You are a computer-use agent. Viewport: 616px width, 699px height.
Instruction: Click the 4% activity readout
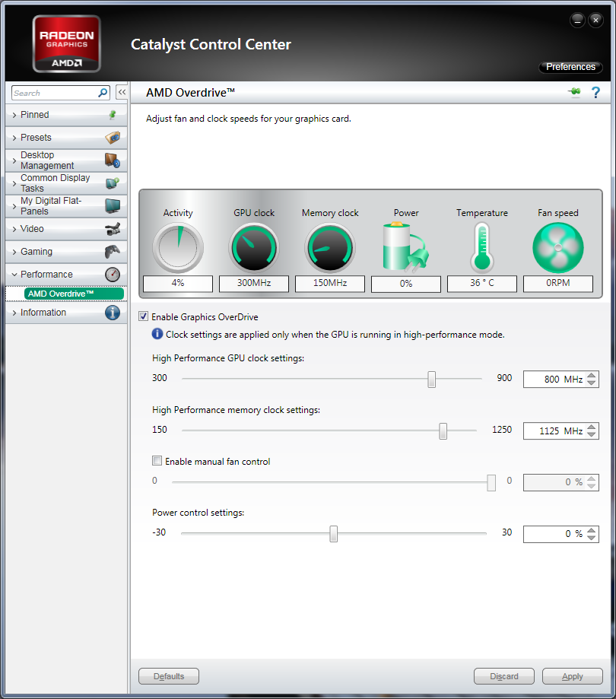(x=178, y=284)
